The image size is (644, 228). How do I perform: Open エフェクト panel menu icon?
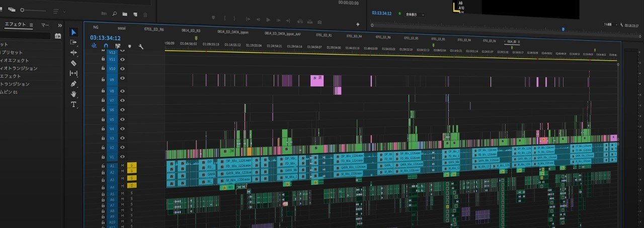[x=31, y=25]
